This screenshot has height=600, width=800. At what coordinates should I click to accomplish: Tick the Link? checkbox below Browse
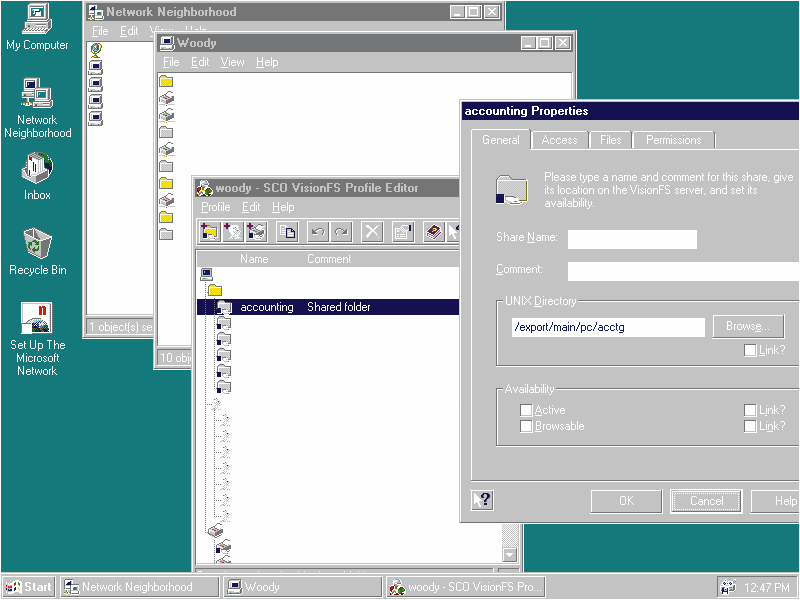click(x=750, y=351)
